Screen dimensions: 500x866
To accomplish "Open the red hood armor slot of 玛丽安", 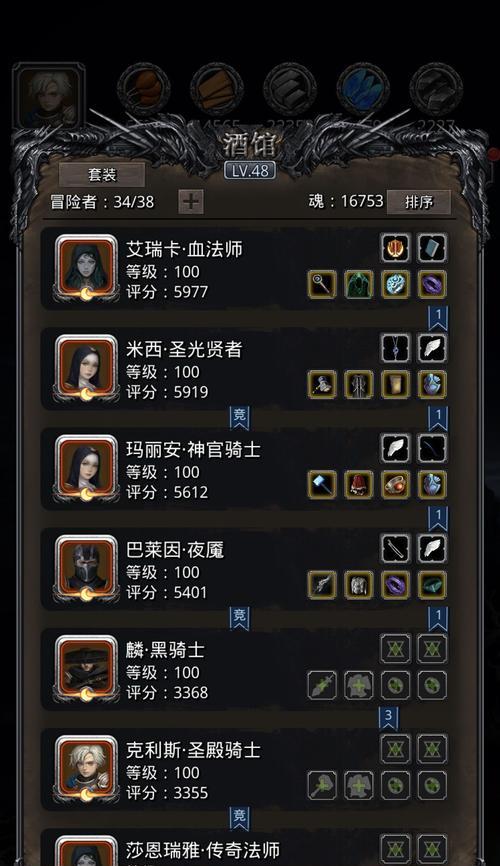I will click(x=359, y=485).
